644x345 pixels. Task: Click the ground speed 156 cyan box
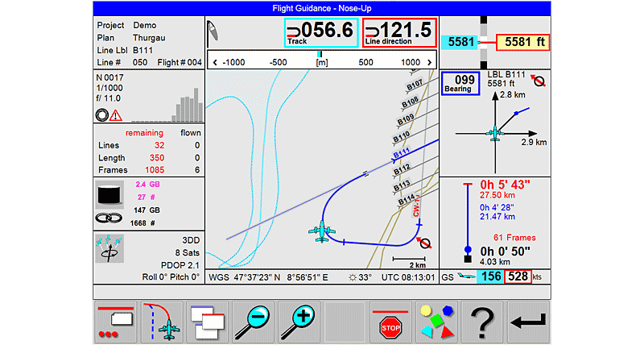tap(487, 277)
